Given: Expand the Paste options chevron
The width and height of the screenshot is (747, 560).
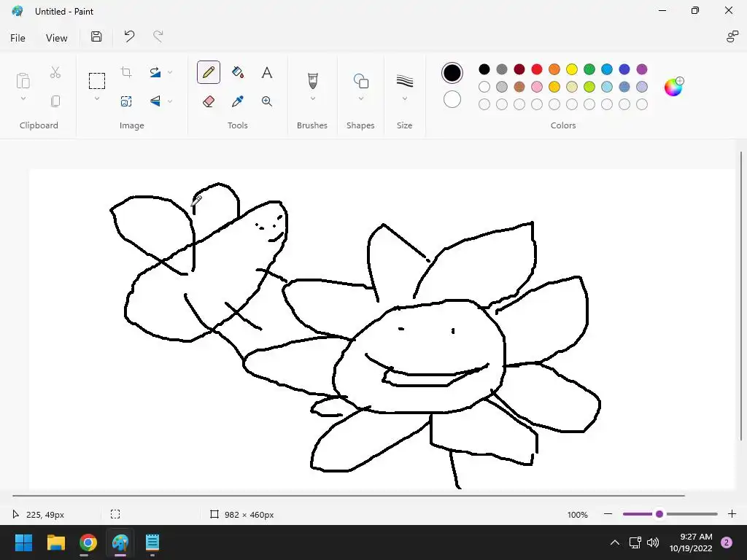Looking at the screenshot, I should click(x=23, y=98).
